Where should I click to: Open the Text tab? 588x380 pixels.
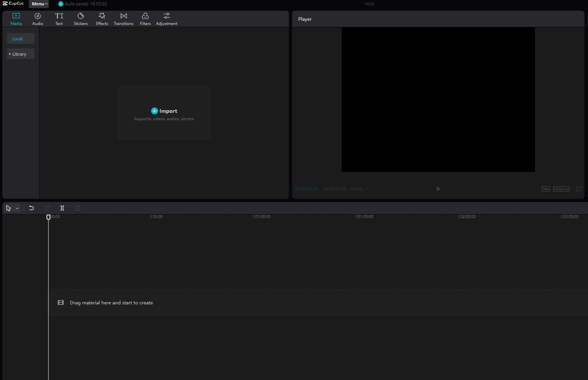tap(59, 19)
